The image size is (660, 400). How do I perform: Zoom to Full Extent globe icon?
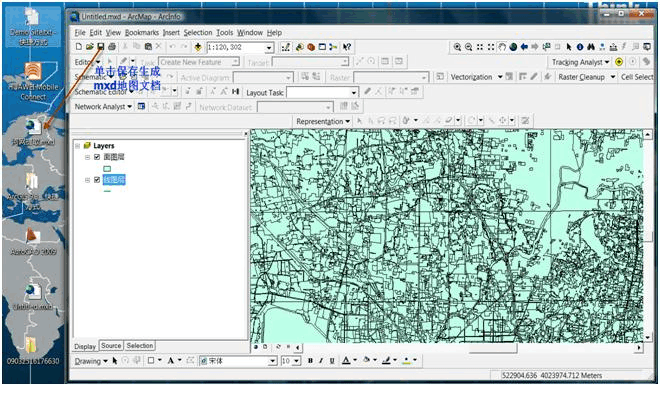point(513,47)
